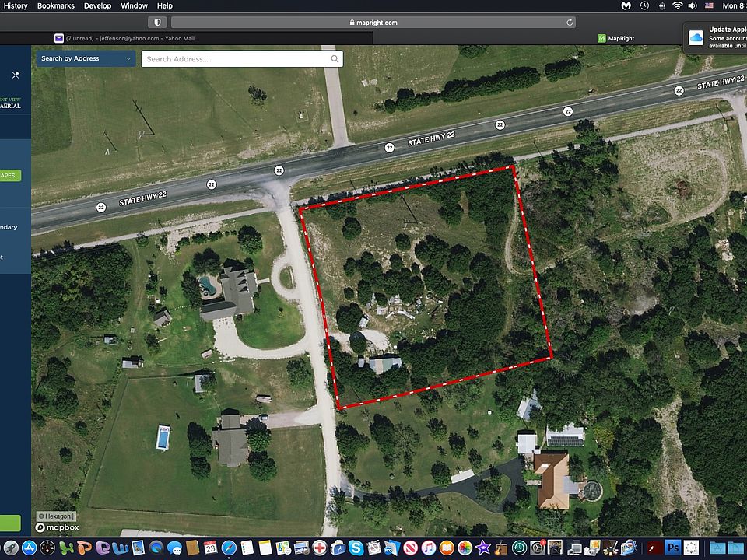This screenshot has height=560, width=747.
Task: Click the volume menu bar icon
Action: pyautogui.click(x=693, y=5)
